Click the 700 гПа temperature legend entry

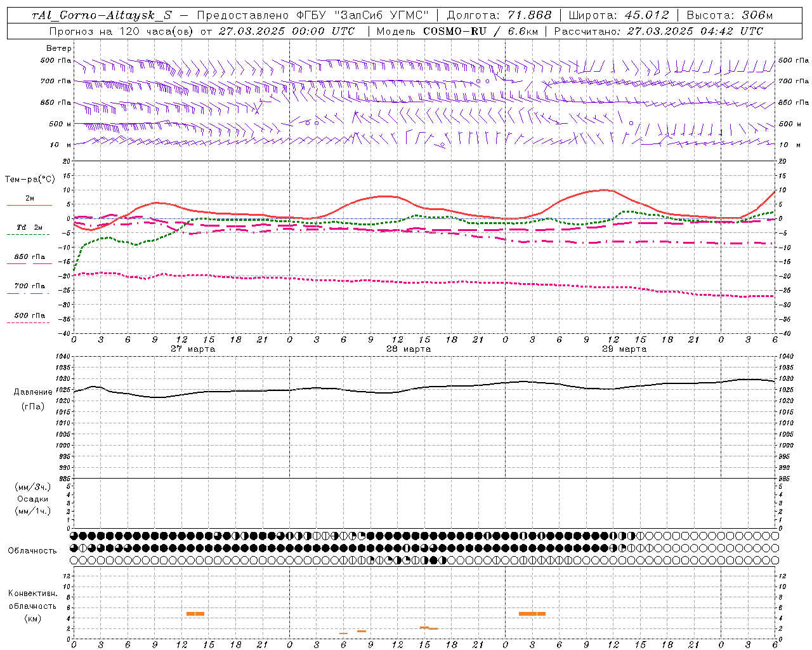pos(30,286)
